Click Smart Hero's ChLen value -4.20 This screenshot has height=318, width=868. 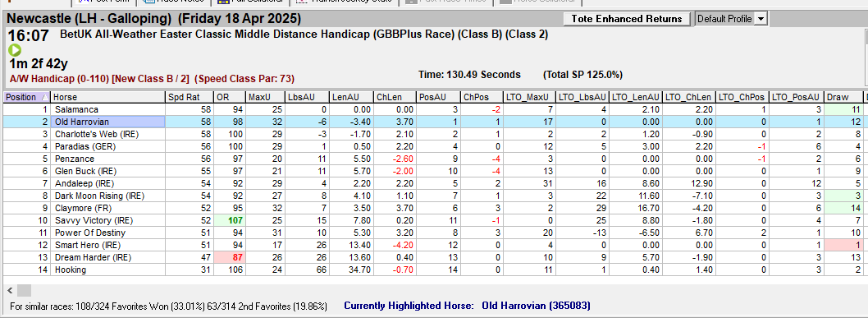pyautogui.click(x=395, y=245)
